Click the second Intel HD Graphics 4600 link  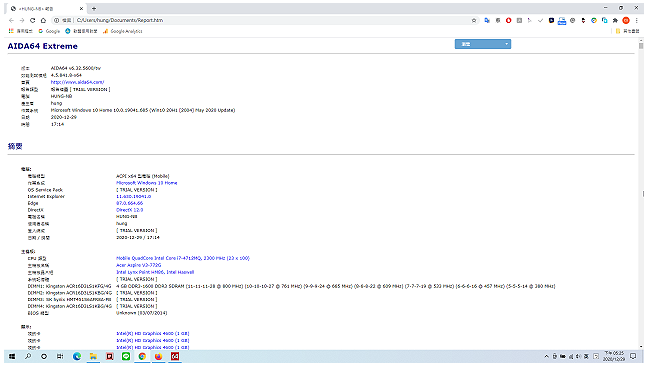click(x=153, y=341)
